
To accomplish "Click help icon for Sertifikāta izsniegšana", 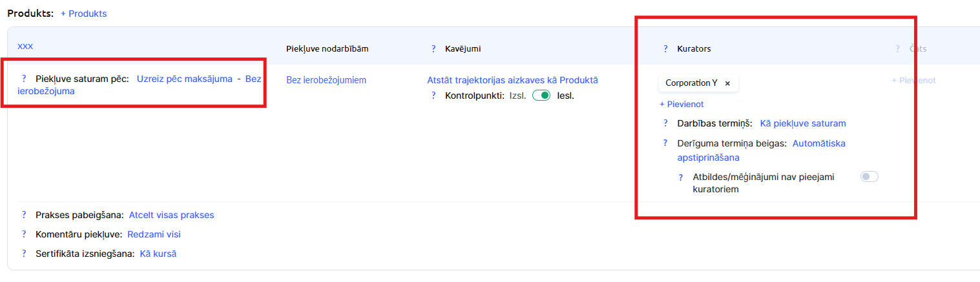I will (24, 254).
